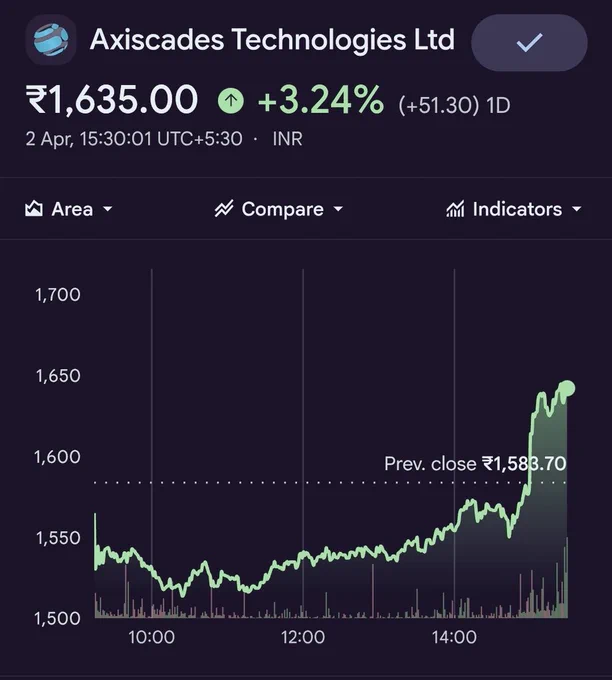Toggle the following checkmark button
Screen dimensions: 612x680
pyautogui.click(x=529, y=42)
